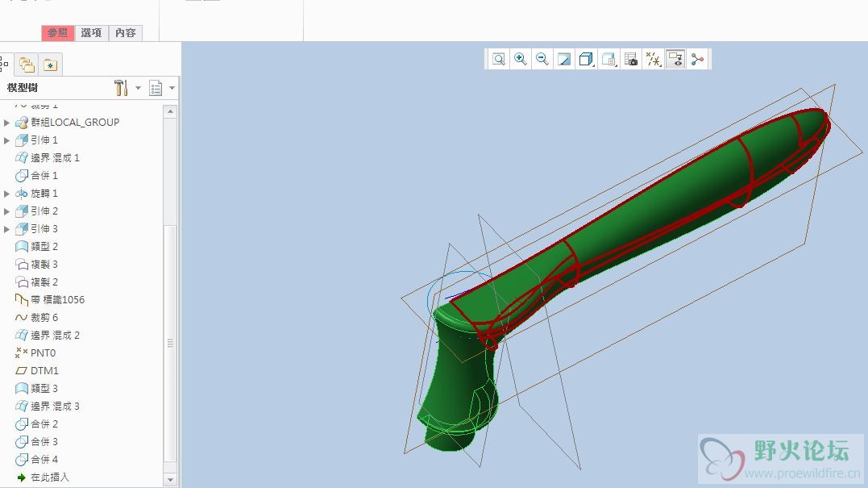
Task: Toggle the spin center display icon
Action: coord(697,59)
